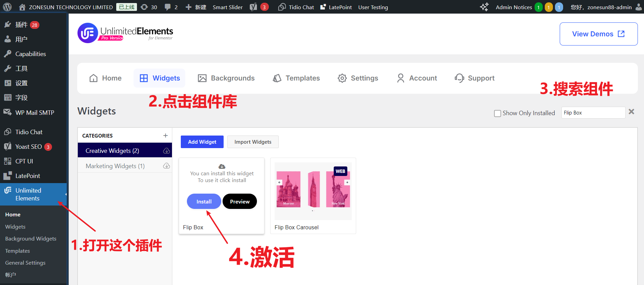The height and width of the screenshot is (285, 644).
Task: Click inside the Flip Box search field
Action: (593, 113)
